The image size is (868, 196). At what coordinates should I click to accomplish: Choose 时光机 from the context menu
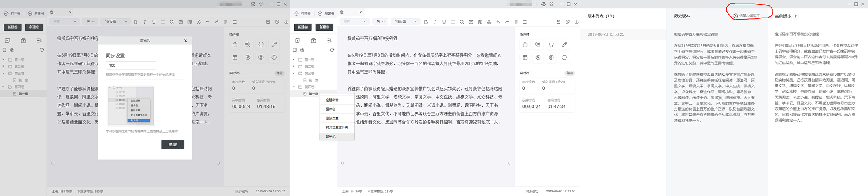[337, 136]
